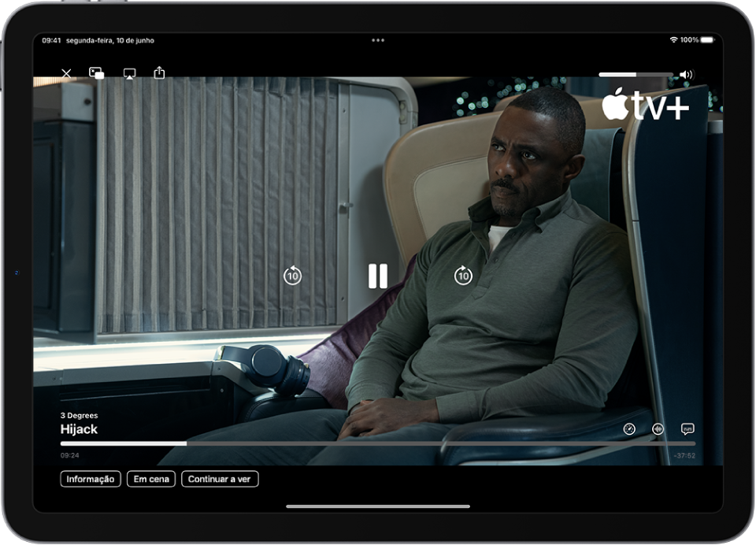756x545 pixels.
Task: Tap the Hijack title text
Action: point(79,429)
